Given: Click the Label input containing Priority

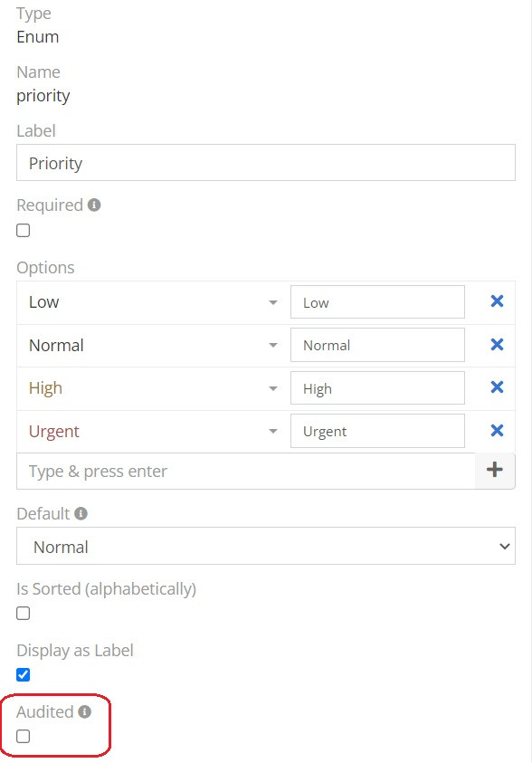Looking at the screenshot, I should coord(266,163).
